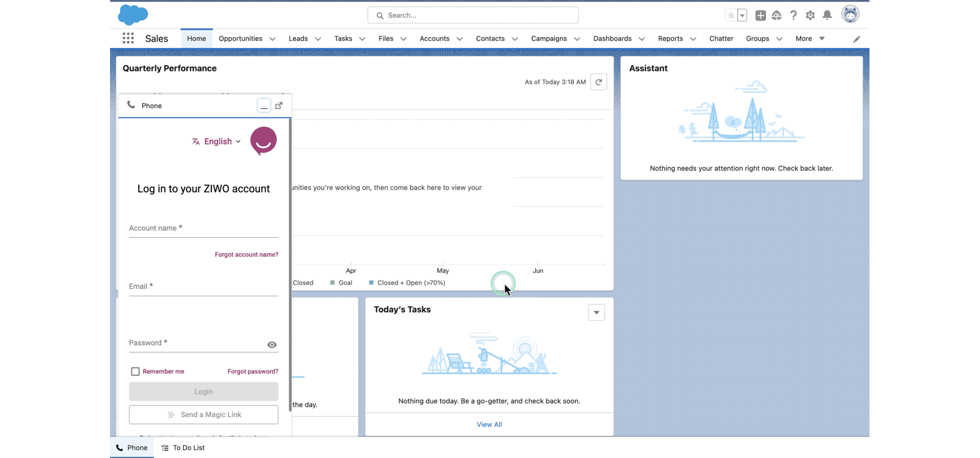Expand the Reports tab chevron
The image size is (980, 458).
click(693, 39)
